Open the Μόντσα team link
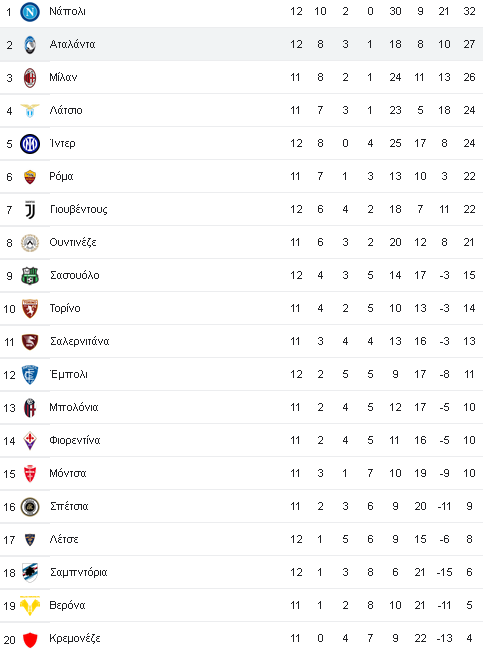Screen dimensions: 483x657 pyautogui.click(x=67, y=473)
